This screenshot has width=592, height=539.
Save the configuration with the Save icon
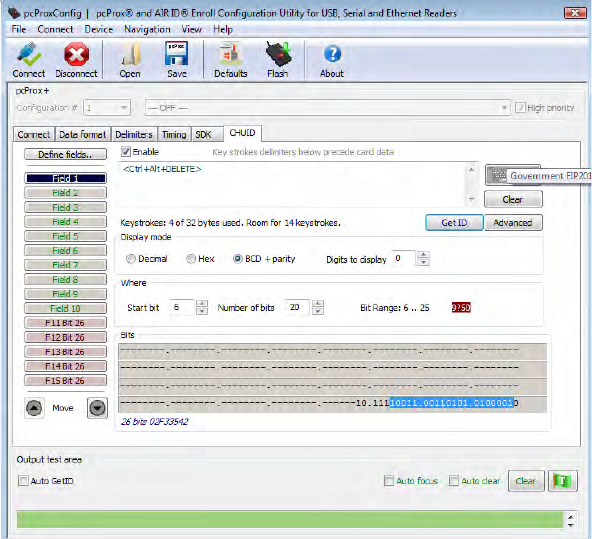(177, 60)
